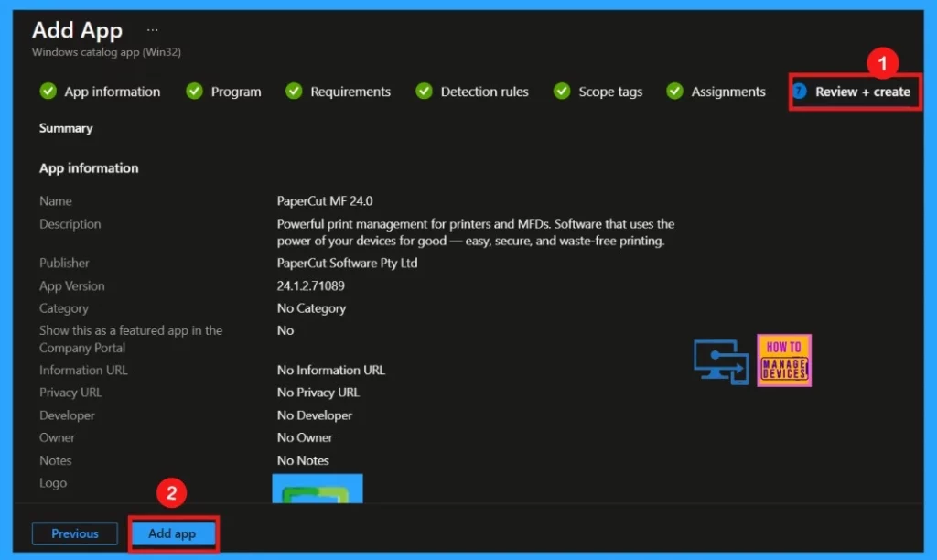Click the Requirements step checkmark icon
937x560 pixels.
coord(294,92)
